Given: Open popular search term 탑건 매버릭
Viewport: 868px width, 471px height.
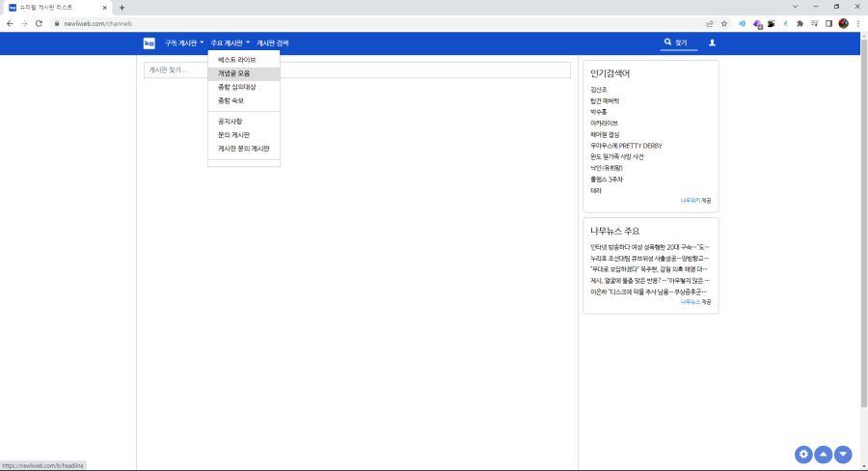Looking at the screenshot, I should [x=605, y=100].
